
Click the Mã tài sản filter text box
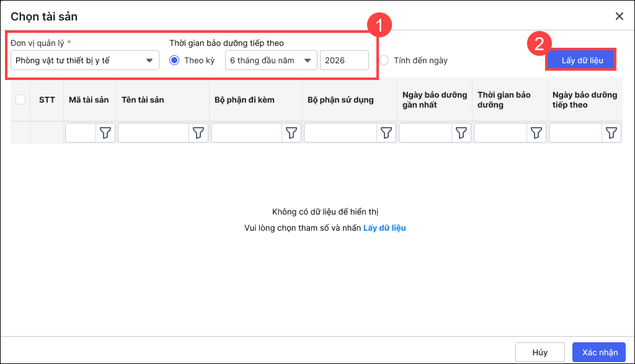click(80, 133)
